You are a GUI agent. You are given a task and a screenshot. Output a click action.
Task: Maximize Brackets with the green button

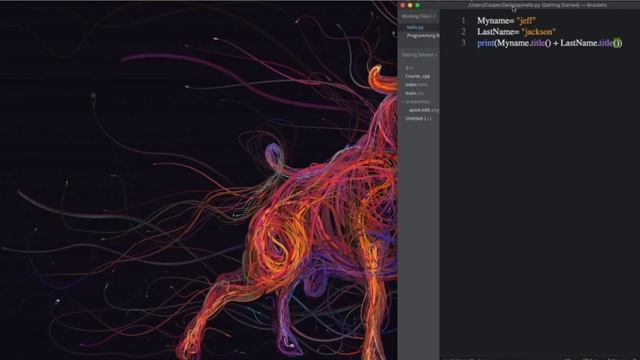click(418, 5)
